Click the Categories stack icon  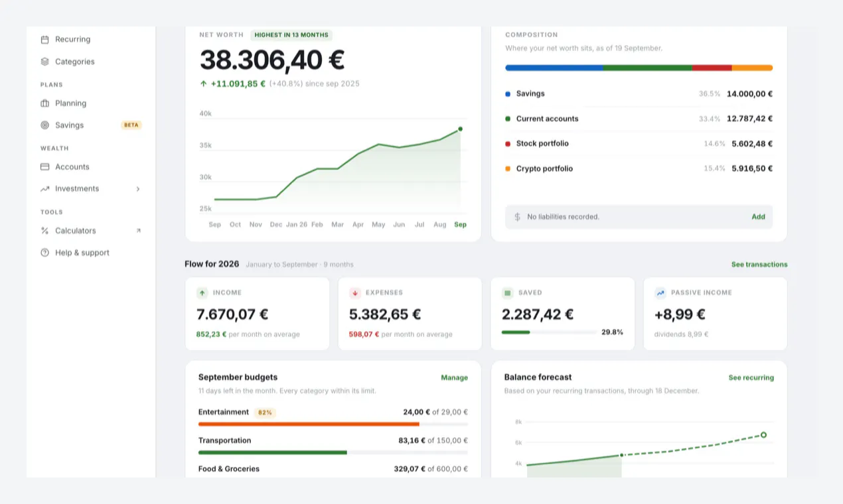[44, 62]
